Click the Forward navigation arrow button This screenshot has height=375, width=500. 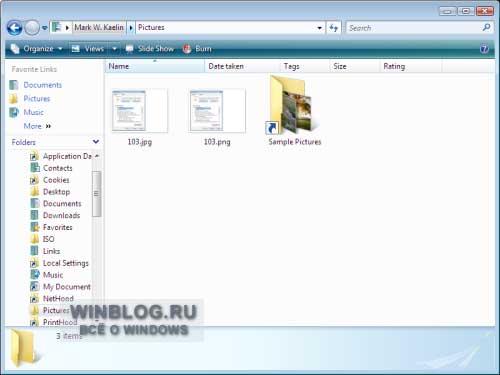[32, 28]
